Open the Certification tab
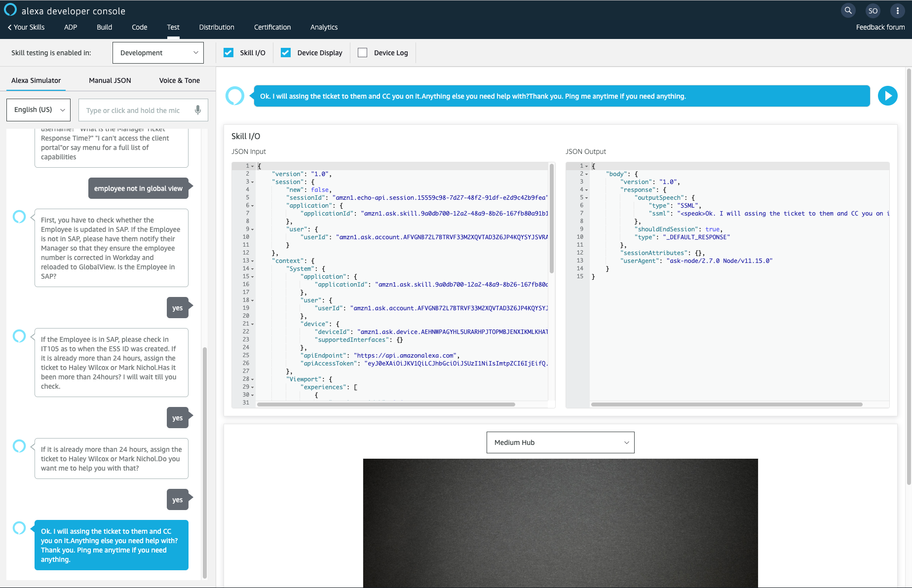Image resolution: width=912 pixels, height=588 pixels. [272, 27]
